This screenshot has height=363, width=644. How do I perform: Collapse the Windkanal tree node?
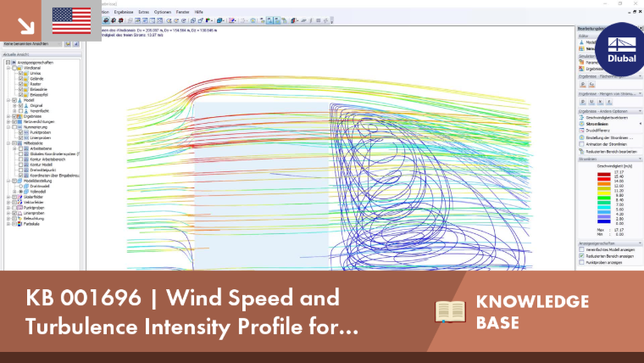tap(8, 68)
